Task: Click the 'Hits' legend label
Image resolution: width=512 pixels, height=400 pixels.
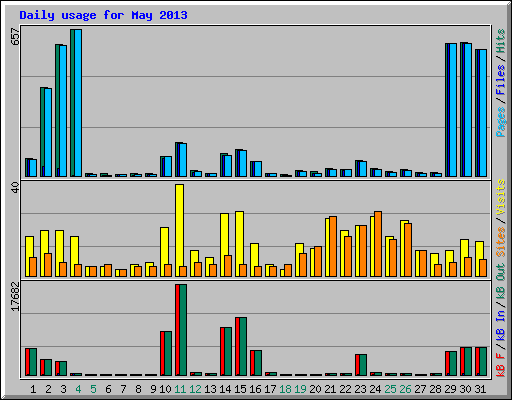Action: click(501, 41)
